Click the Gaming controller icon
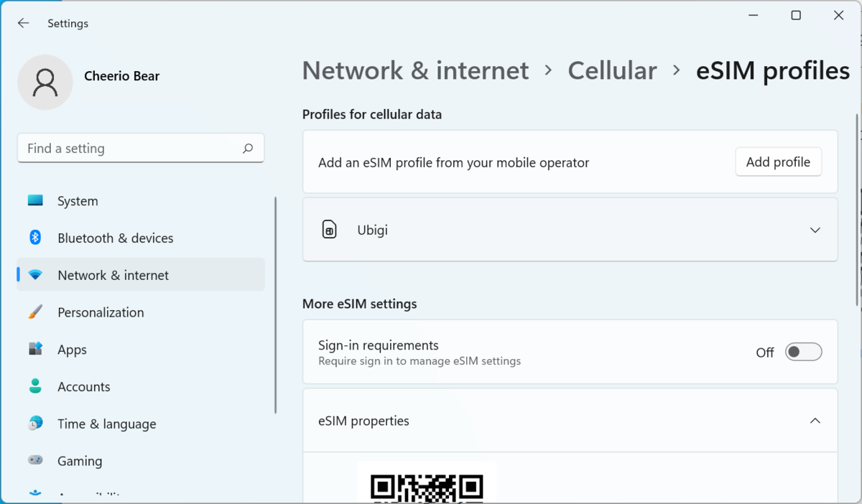862x504 pixels. click(x=35, y=460)
